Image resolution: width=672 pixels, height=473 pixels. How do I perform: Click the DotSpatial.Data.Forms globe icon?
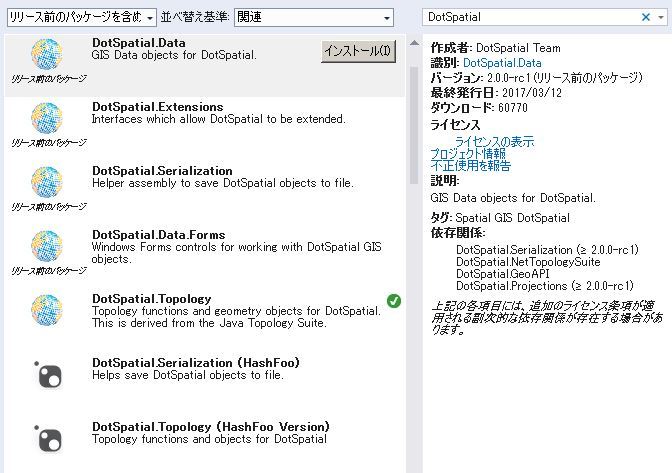click(47, 246)
